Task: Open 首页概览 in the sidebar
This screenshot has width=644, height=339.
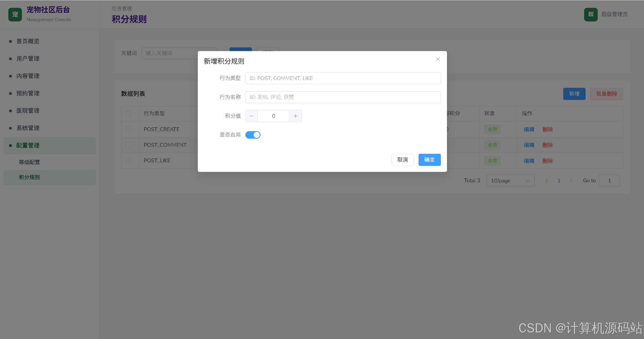Action: (50, 41)
